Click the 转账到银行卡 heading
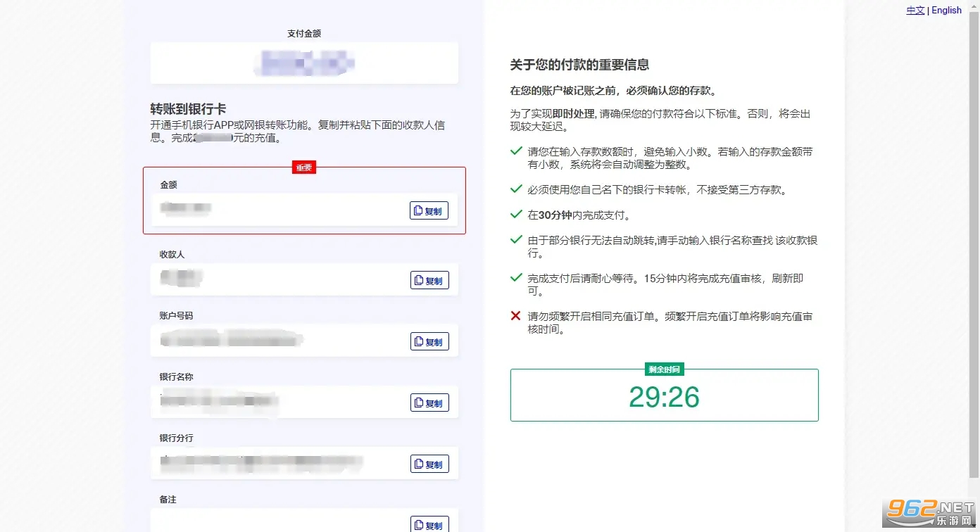Viewport: 980px width, 532px height. [x=188, y=109]
